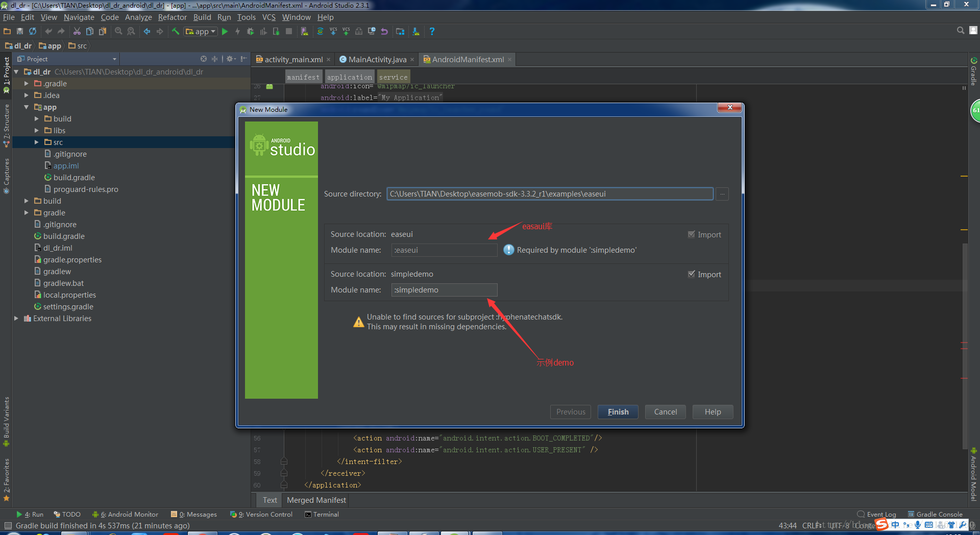Click the Debug app bug icon
The image size is (980, 535).
point(250,31)
